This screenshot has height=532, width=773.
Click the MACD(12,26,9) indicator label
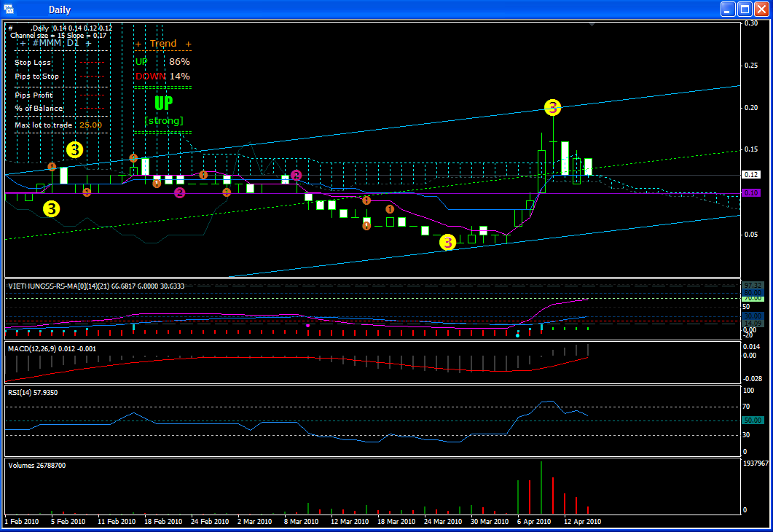pyautogui.click(x=52, y=349)
